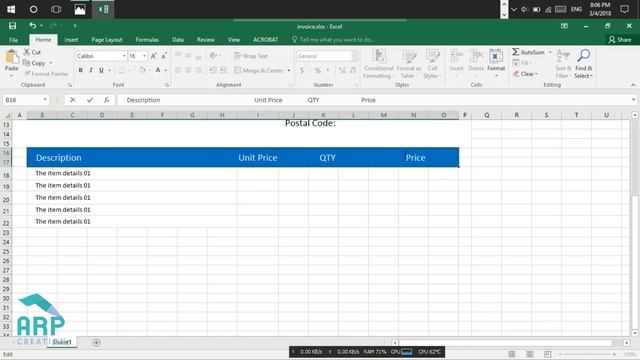Click the Copy button
640x360 pixels.
34,63
